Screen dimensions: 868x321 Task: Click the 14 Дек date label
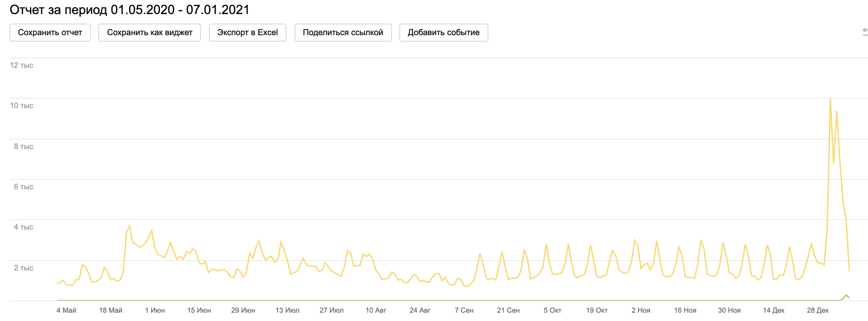tap(773, 310)
